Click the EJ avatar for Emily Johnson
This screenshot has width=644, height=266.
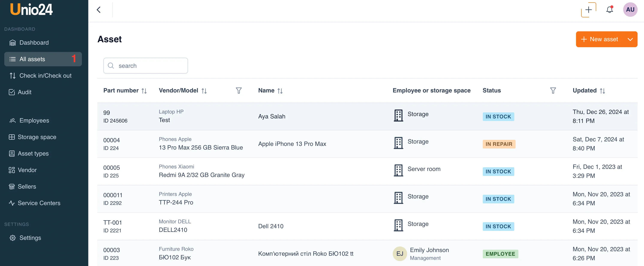(400, 254)
